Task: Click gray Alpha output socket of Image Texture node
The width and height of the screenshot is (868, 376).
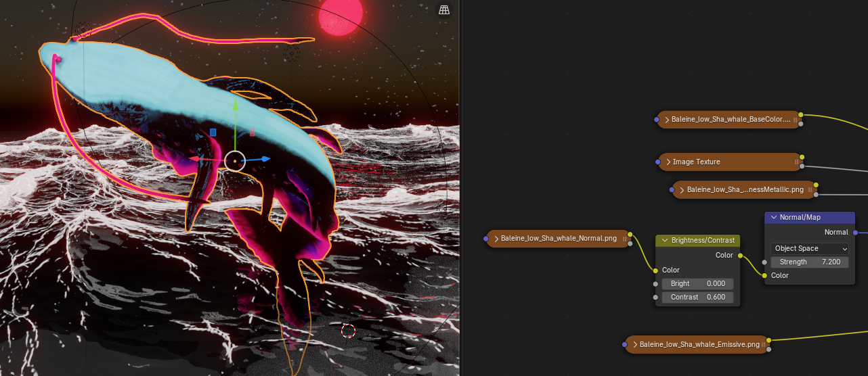Action: [x=802, y=166]
